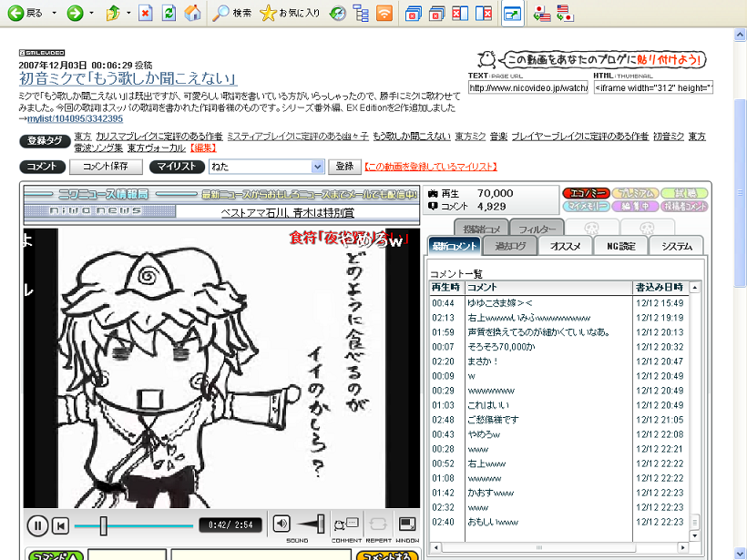This screenshot has height=560, width=747.
Task: Click the Refresh page icon
Action: [x=169, y=13]
